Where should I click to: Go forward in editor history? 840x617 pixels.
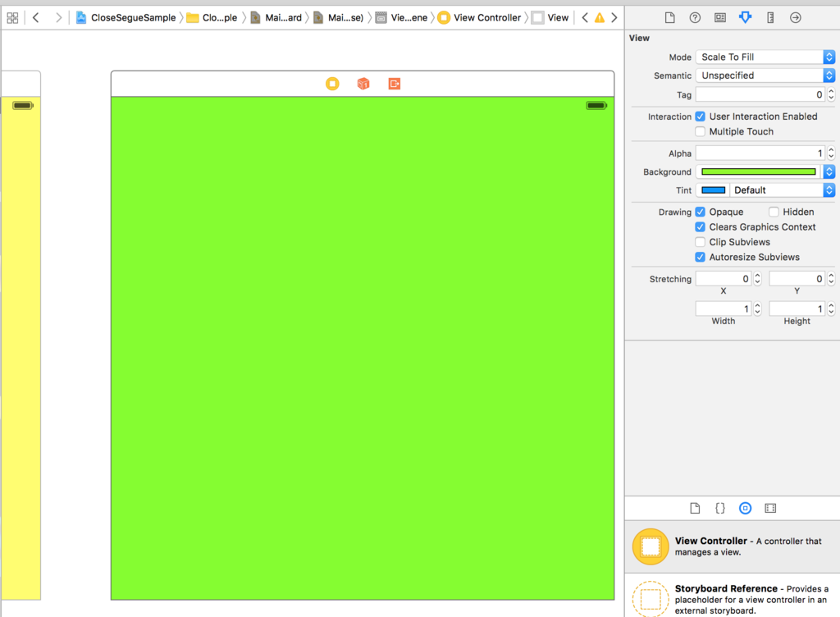58,18
